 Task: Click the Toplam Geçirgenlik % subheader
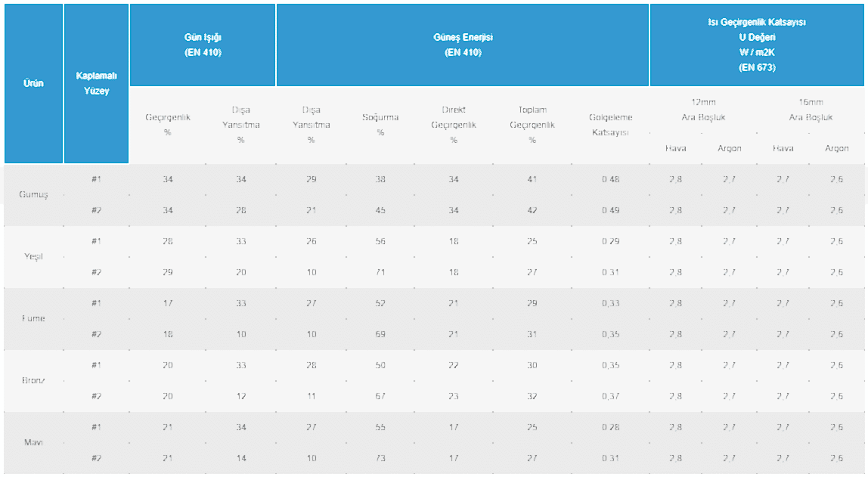point(532,125)
